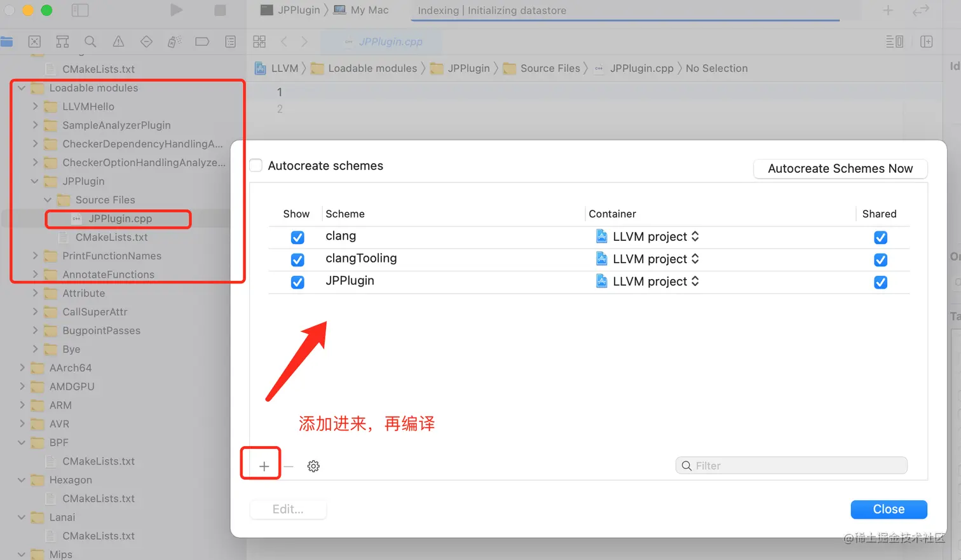961x560 pixels.
Task: Select JPPlugin.cpp in the navigator
Action: tap(120, 219)
